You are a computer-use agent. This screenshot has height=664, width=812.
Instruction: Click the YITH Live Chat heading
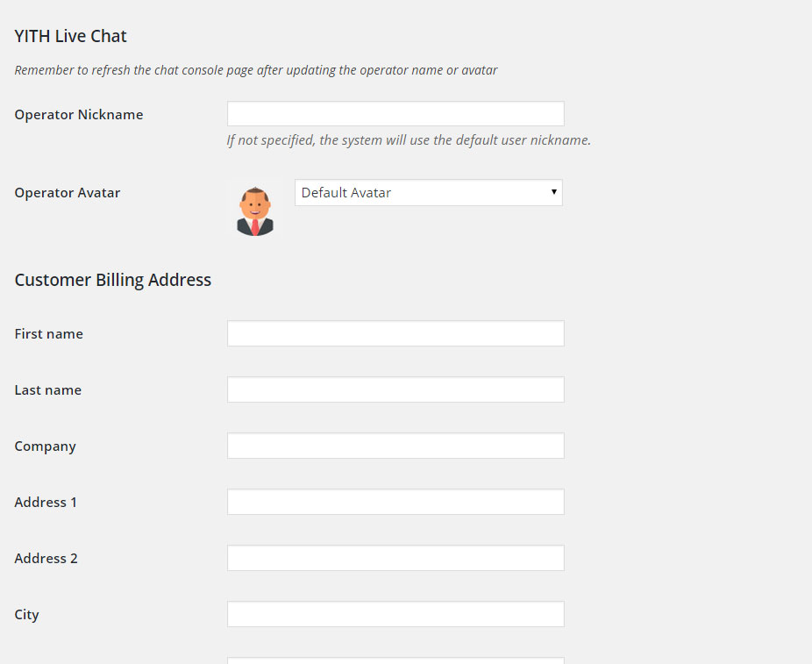tap(70, 36)
